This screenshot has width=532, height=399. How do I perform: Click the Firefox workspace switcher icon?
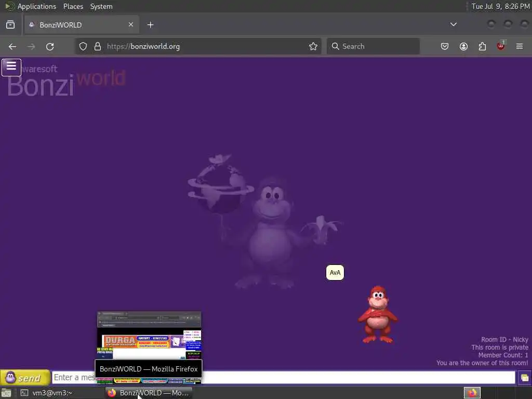click(472, 393)
